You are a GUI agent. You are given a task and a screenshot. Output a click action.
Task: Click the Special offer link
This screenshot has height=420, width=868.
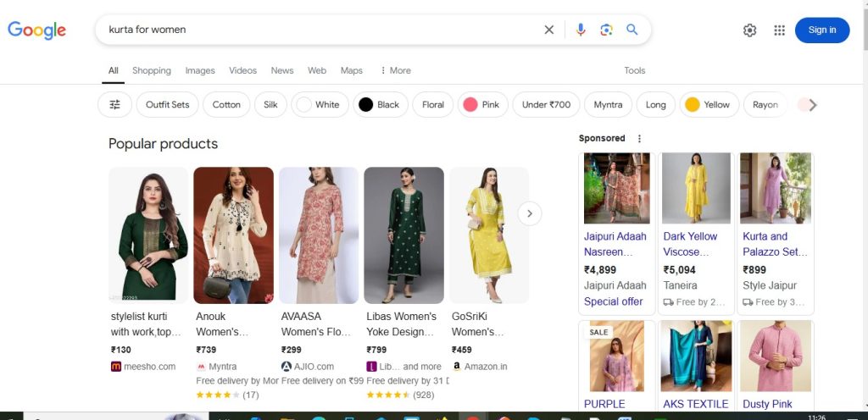coord(614,301)
